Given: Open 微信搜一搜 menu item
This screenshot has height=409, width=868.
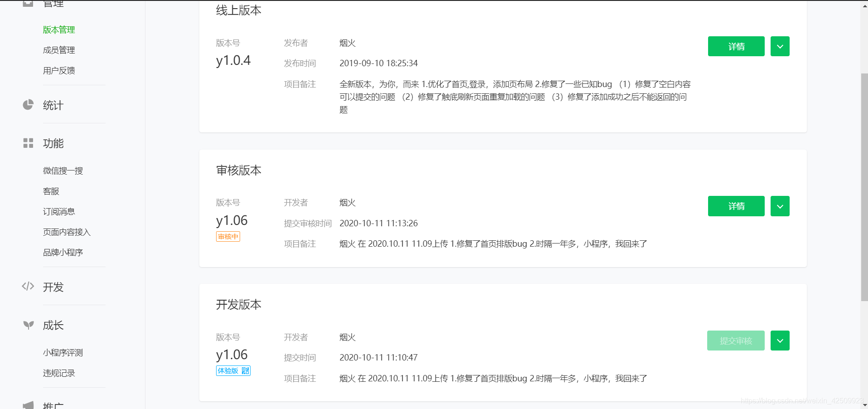Looking at the screenshot, I should pos(63,171).
